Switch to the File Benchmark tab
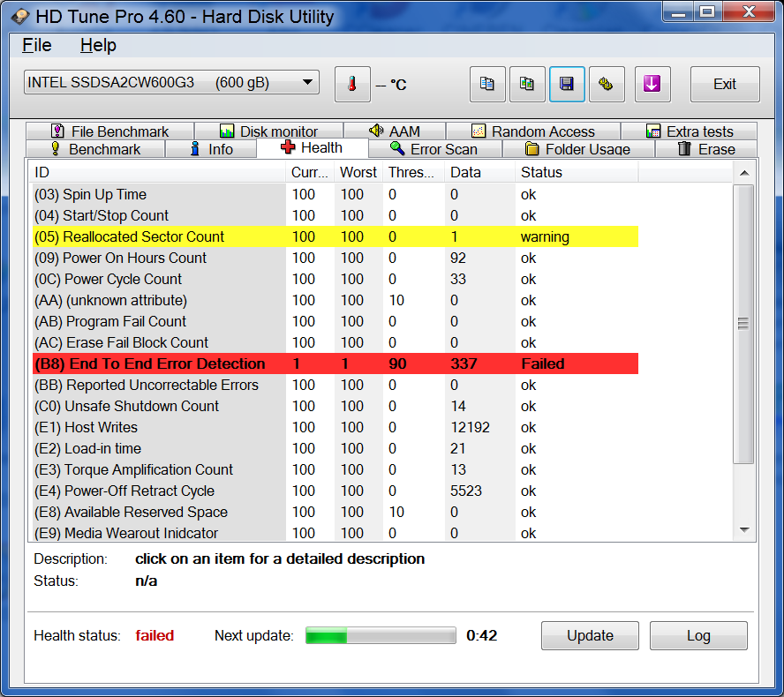Image resolution: width=784 pixels, height=697 pixels. click(110, 131)
